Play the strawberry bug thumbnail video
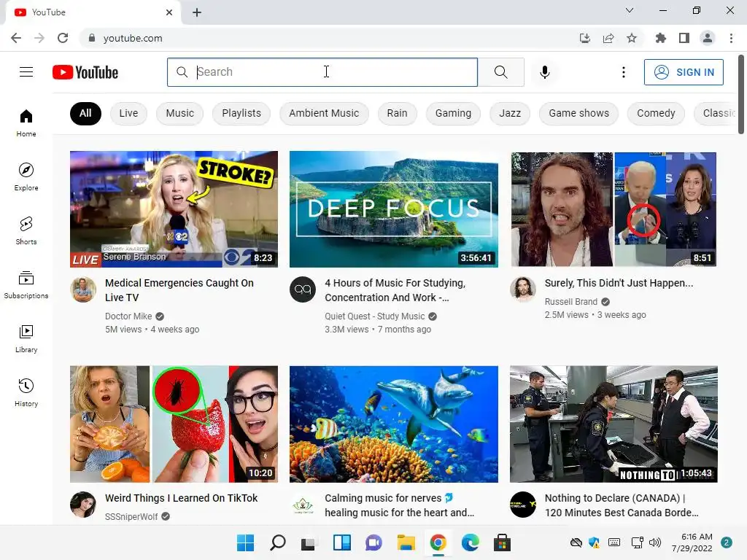Viewport: 747px width, 560px height. tap(174, 424)
